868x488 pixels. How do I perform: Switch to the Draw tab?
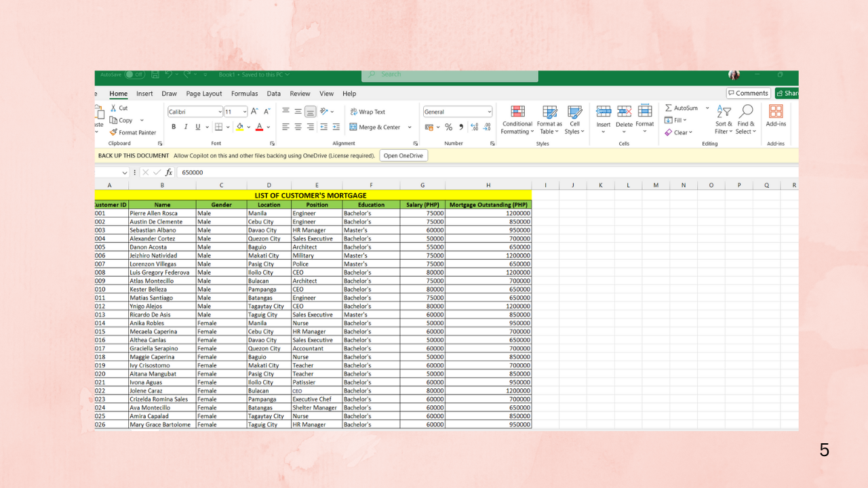coord(170,94)
